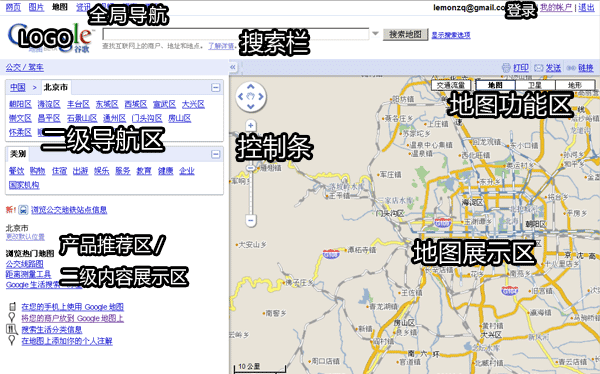Viewport: 600px width, 374px height.
Task: Collapse the 北京市 districts box
Action: pyautogui.click(x=216, y=87)
